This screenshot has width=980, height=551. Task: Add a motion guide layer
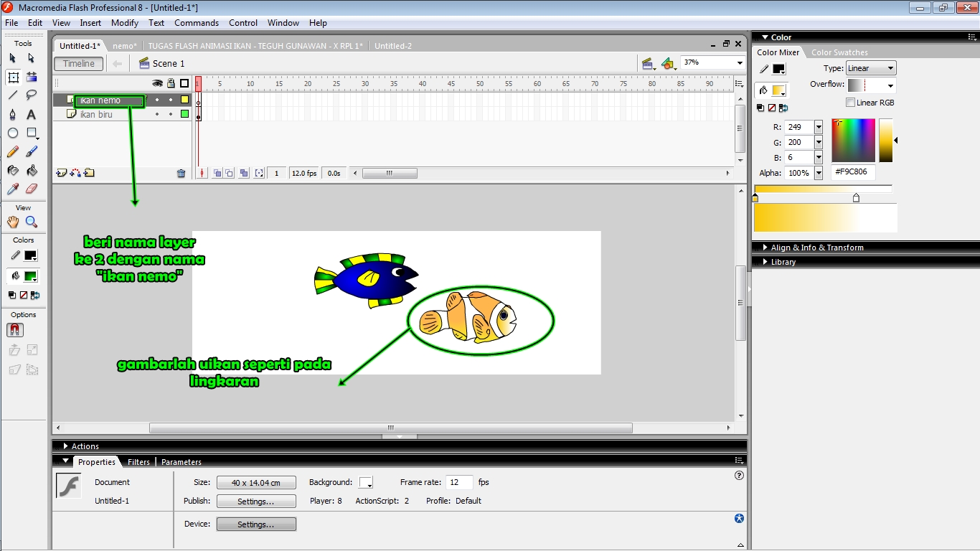tap(75, 173)
